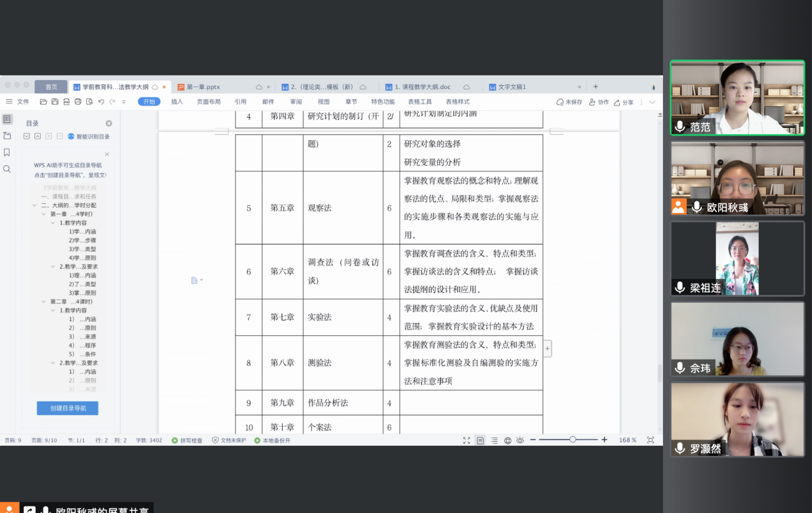Click the zoom slider handle in status bar
Viewport: 812px width, 513px height.
coord(573,439)
